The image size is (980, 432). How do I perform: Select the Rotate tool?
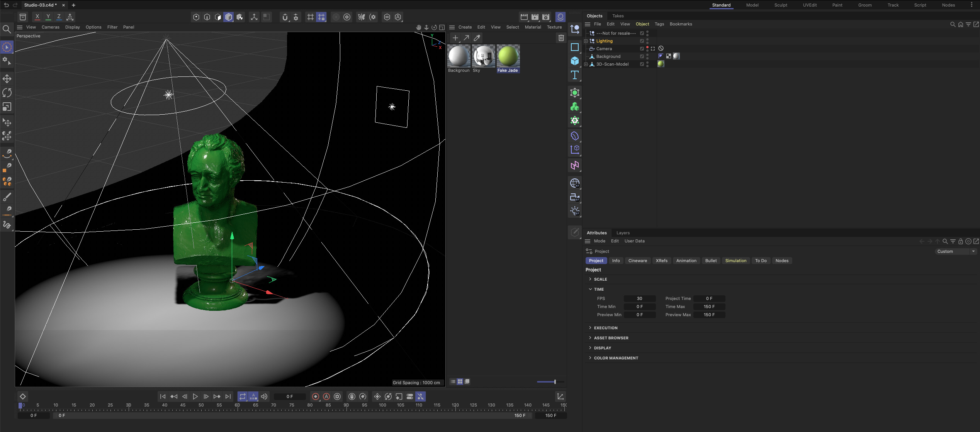point(7,93)
